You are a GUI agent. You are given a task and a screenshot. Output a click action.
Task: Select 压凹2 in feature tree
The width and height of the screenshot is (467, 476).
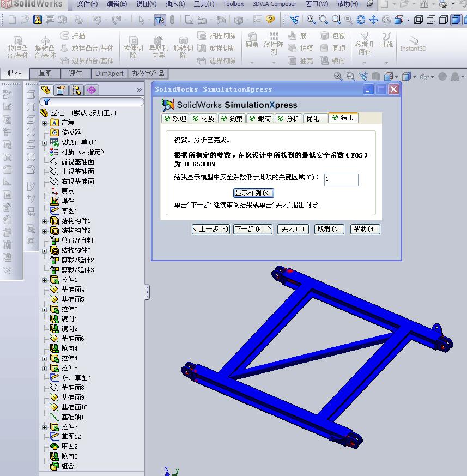(64, 446)
